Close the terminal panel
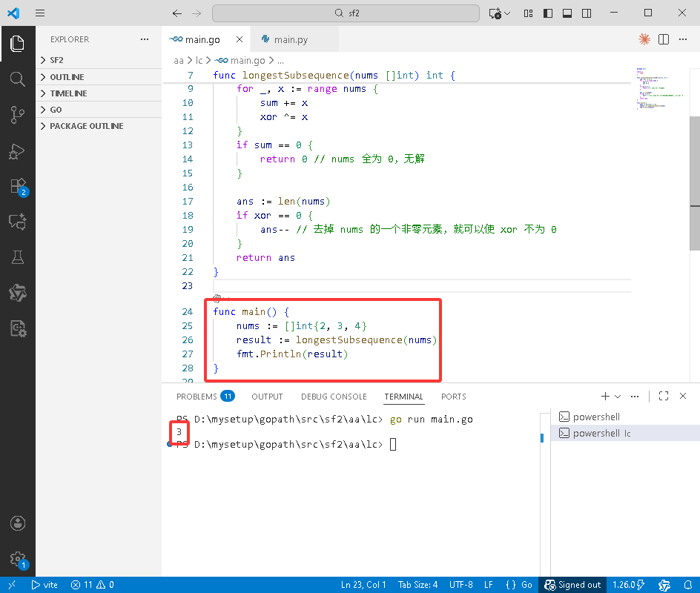Viewport: 700px width, 593px height. pos(683,397)
